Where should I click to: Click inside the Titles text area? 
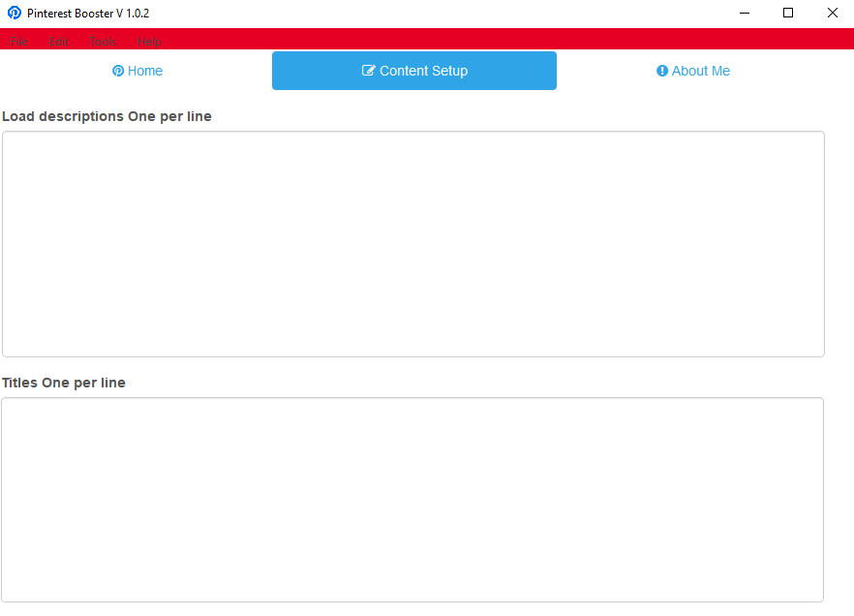click(414, 497)
